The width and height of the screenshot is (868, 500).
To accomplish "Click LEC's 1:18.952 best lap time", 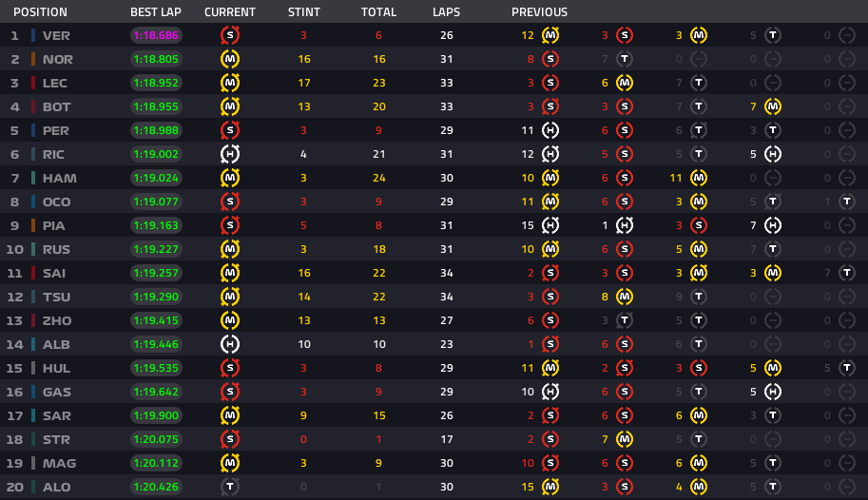I will pos(156,83).
